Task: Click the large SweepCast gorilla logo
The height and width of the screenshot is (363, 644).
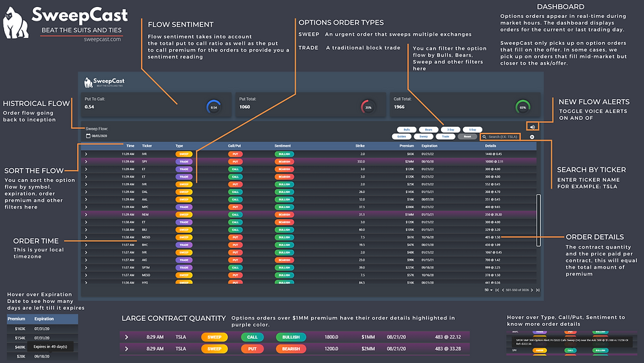Action: click(x=16, y=23)
